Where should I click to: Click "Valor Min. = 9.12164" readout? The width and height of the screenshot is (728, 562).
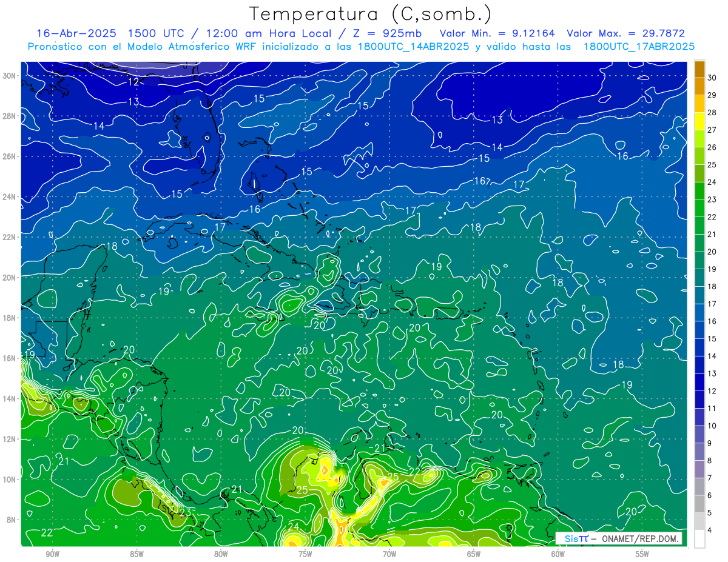click(x=497, y=33)
